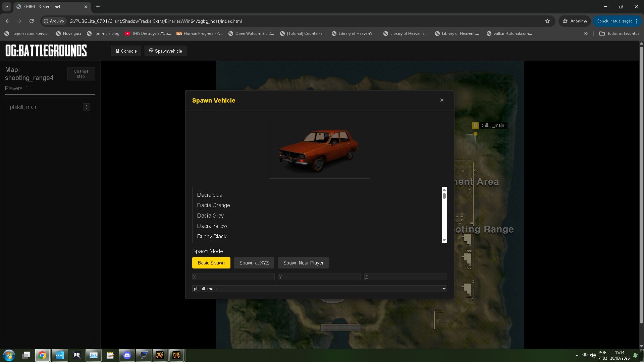
Task: Click the address bar URL
Action: pos(156,21)
